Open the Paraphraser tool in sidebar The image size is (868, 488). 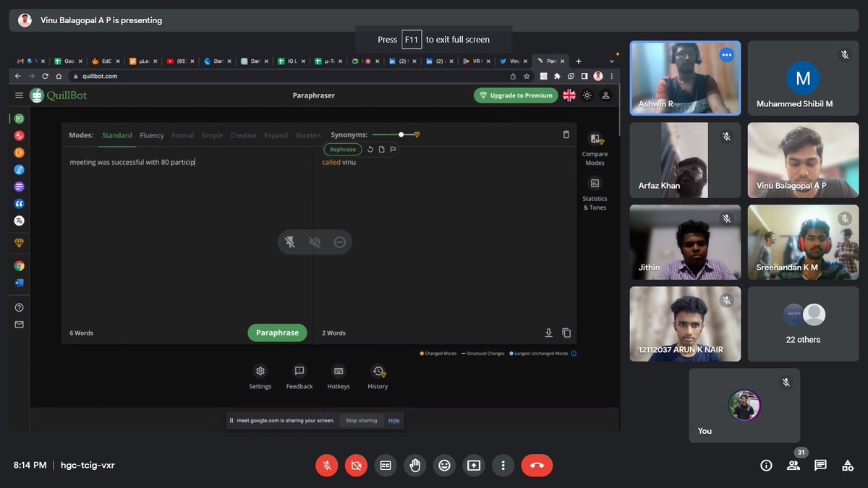[x=20, y=119]
